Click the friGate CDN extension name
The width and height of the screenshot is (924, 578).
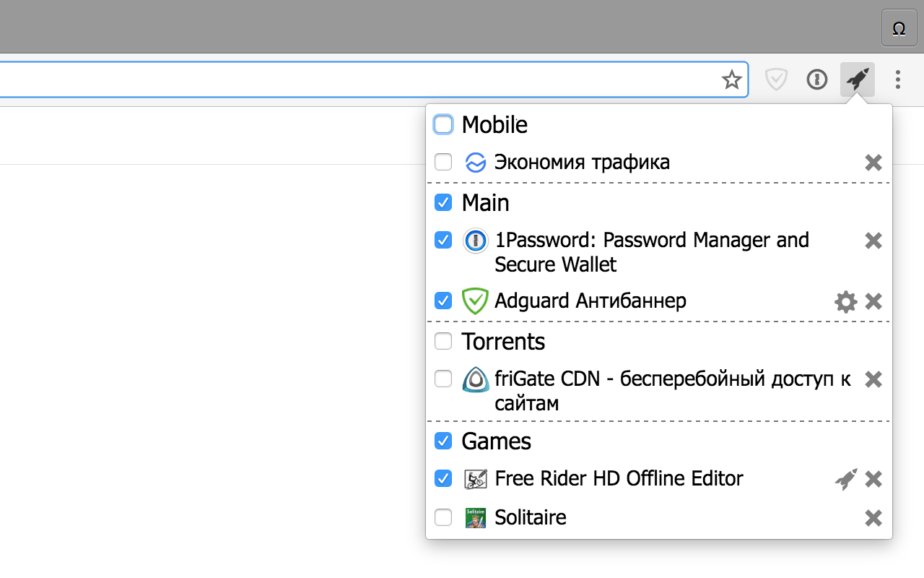coord(673,391)
